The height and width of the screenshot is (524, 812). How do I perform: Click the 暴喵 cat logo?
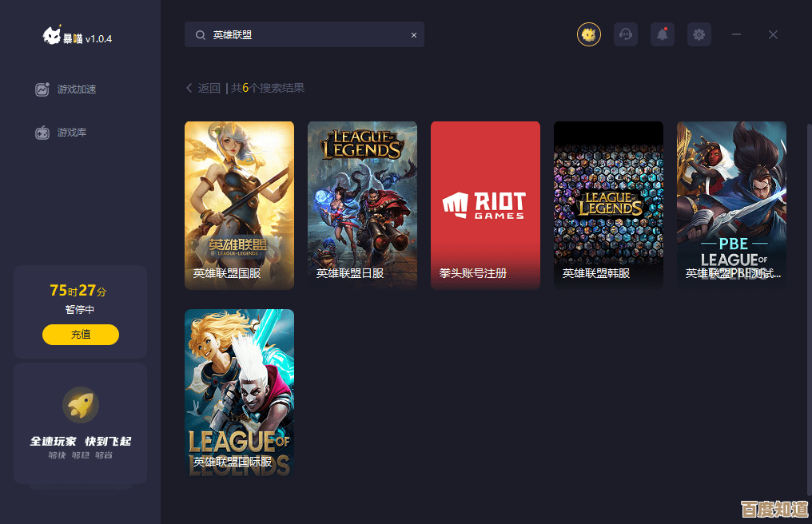pyautogui.click(x=52, y=36)
